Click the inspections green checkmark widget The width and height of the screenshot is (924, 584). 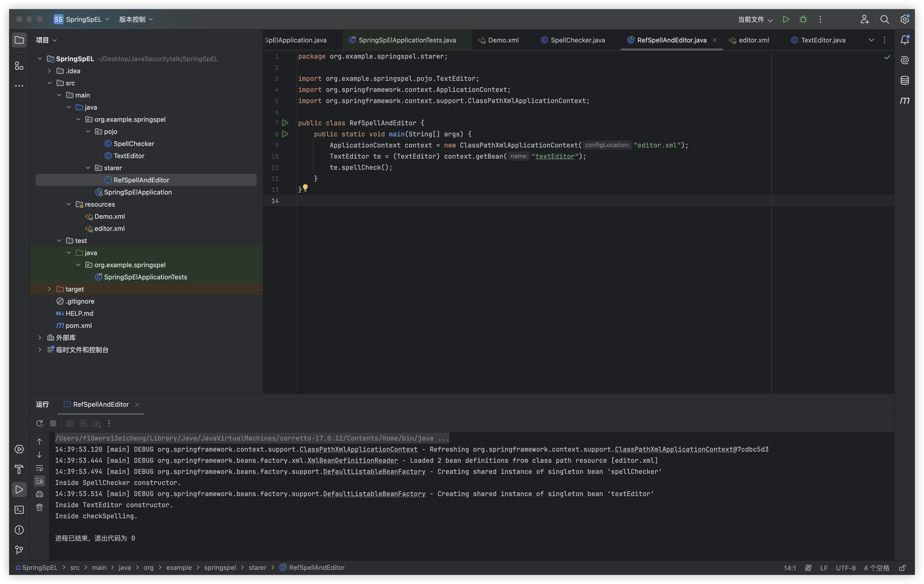tap(887, 57)
